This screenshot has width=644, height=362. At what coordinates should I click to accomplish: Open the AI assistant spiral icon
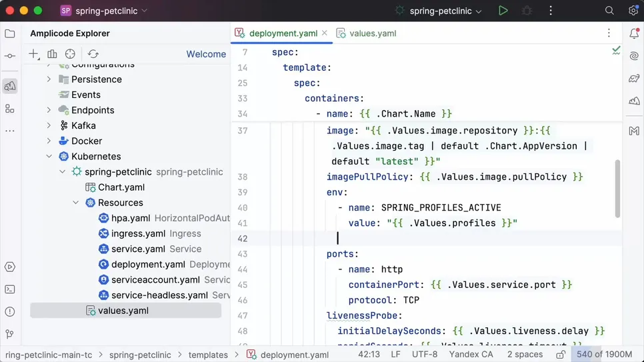click(x=634, y=56)
